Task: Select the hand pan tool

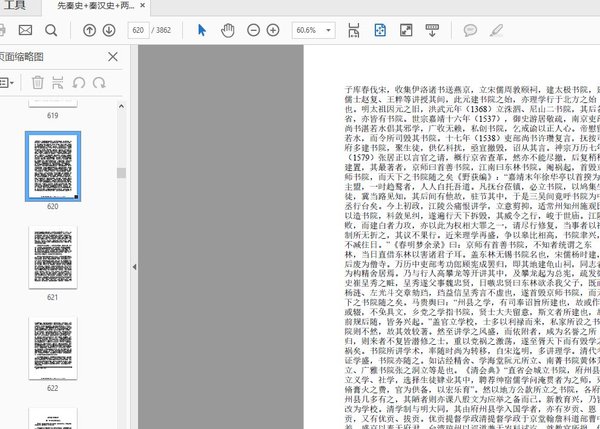Action: click(227, 31)
